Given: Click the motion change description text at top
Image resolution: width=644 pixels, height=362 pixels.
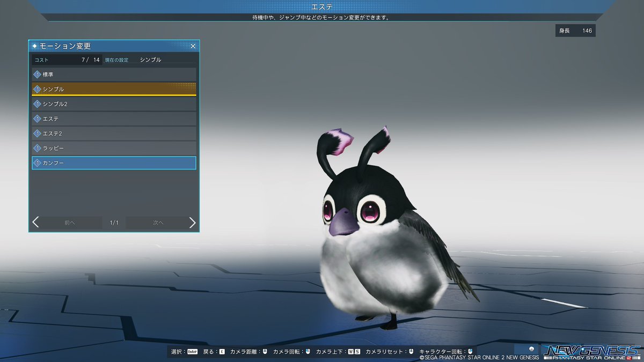Looking at the screenshot, I should click(321, 17).
